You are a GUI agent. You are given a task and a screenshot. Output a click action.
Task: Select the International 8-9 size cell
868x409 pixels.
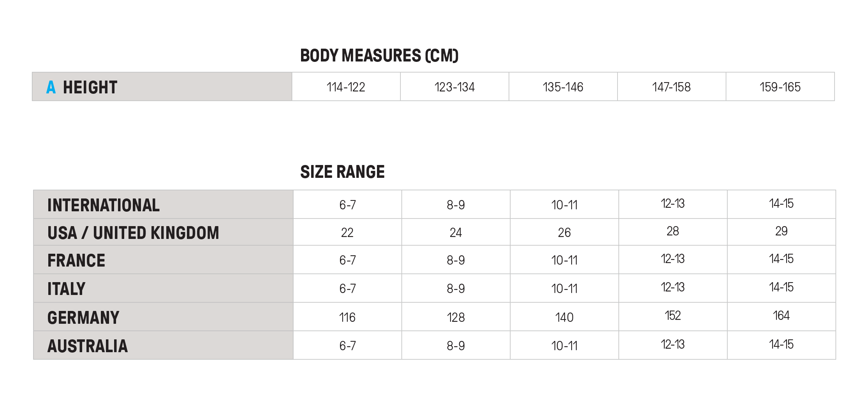tap(456, 205)
